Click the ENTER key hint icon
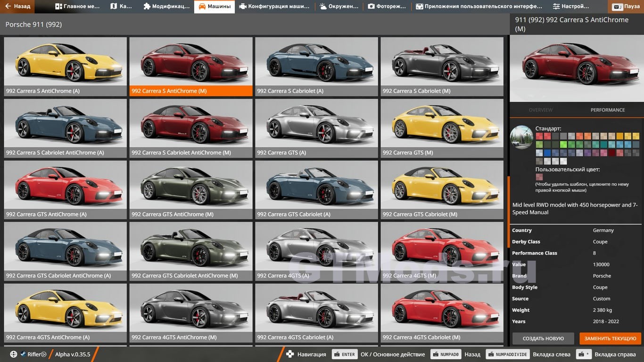 coord(345,354)
